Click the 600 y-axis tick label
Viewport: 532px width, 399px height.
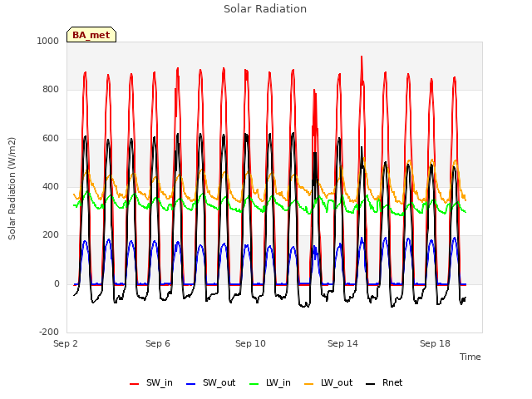click(51, 139)
